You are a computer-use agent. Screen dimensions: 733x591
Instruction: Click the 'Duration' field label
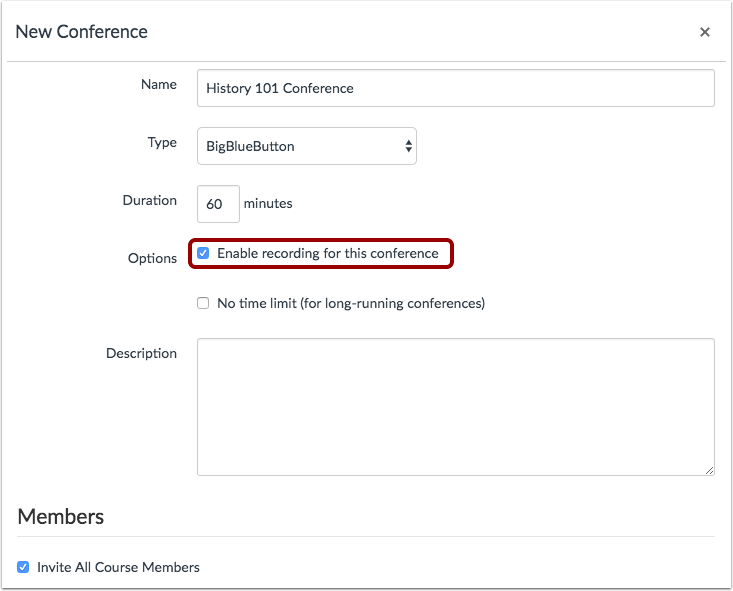tap(150, 200)
